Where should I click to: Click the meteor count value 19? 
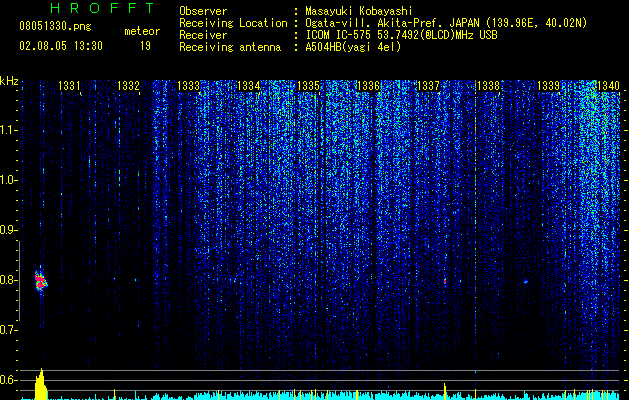[145, 46]
